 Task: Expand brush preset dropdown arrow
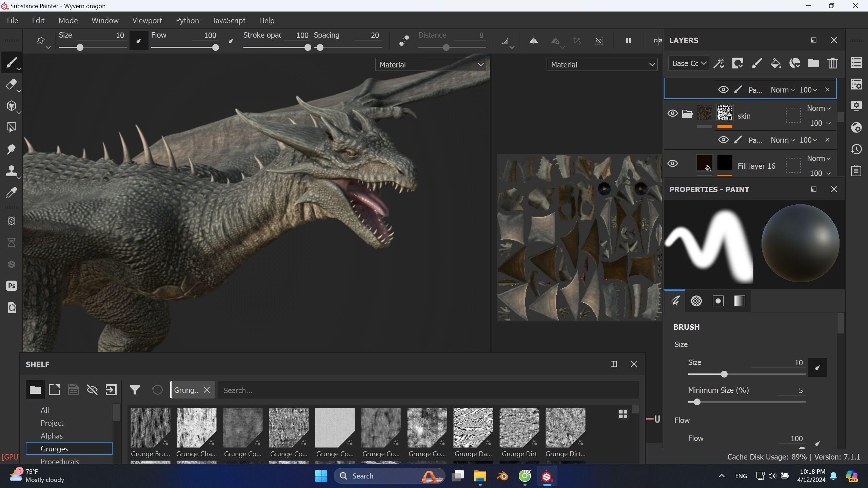click(48, 47)
